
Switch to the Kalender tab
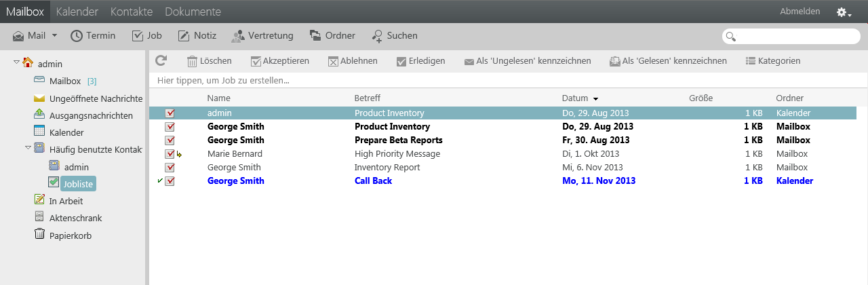pos(77,12)
